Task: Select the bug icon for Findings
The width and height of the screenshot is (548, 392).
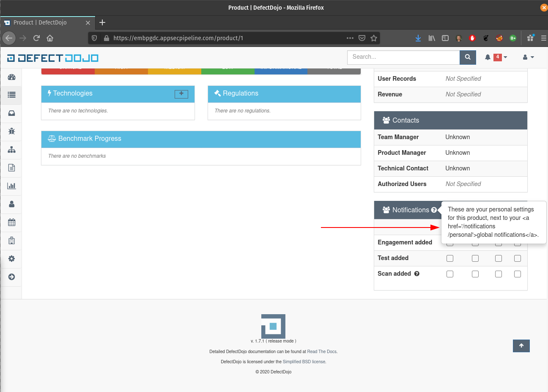Action: click(11, 132)
